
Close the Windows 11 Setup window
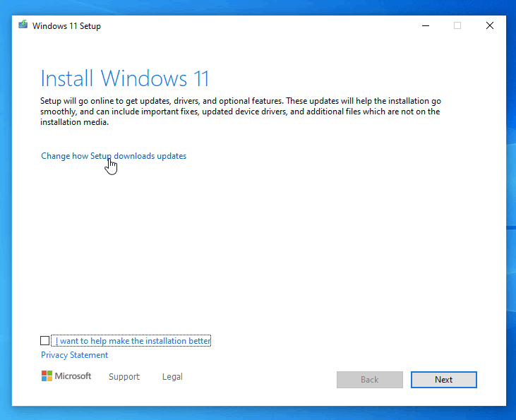pyautogui.click(x=490, y=25)
